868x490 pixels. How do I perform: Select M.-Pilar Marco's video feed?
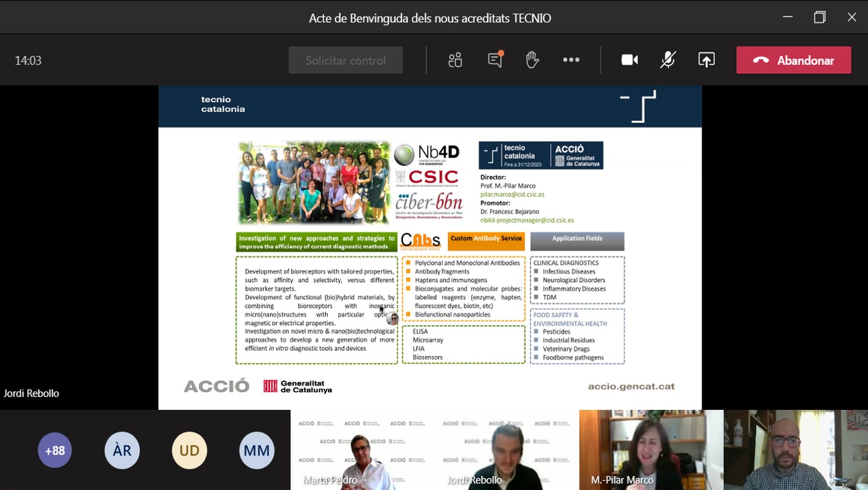(x=651, y=450)
